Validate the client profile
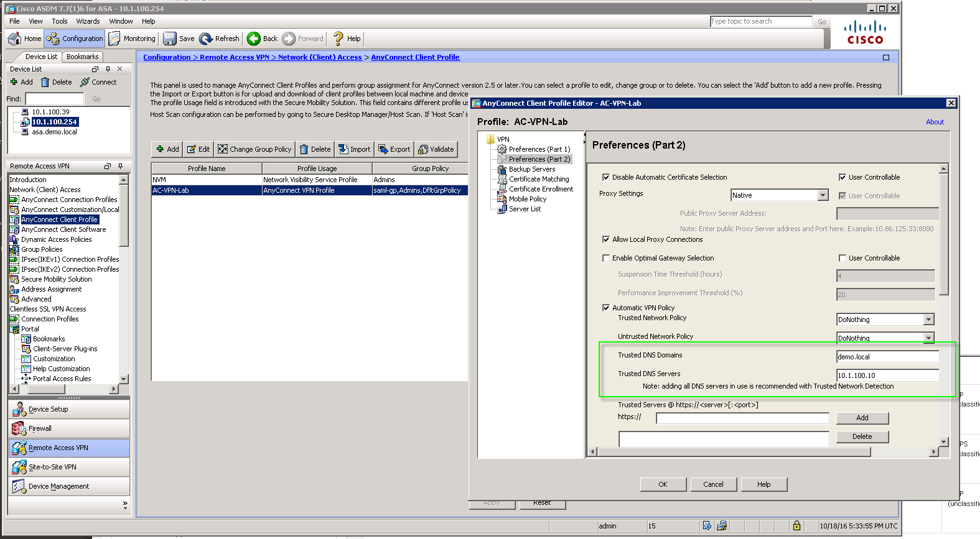The height and width of the screenshot is (539, 980). (436, 149)
